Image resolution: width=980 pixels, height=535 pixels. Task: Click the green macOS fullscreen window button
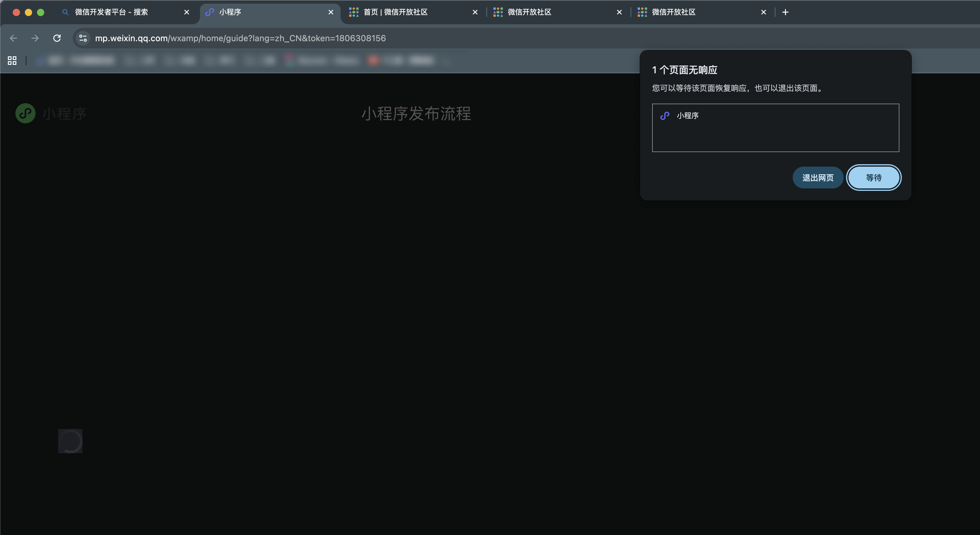pyautogui.click(x=41, y=12)
